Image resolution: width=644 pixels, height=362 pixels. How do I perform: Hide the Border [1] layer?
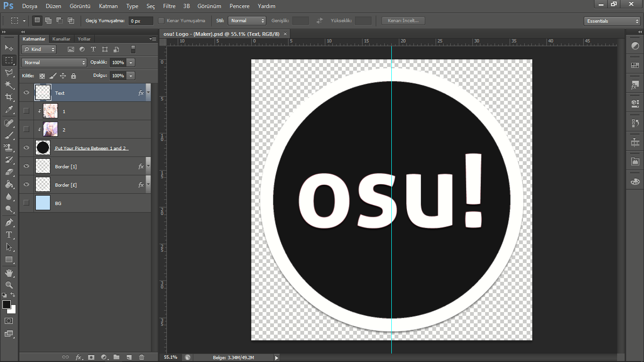click(x=26, y=166)
